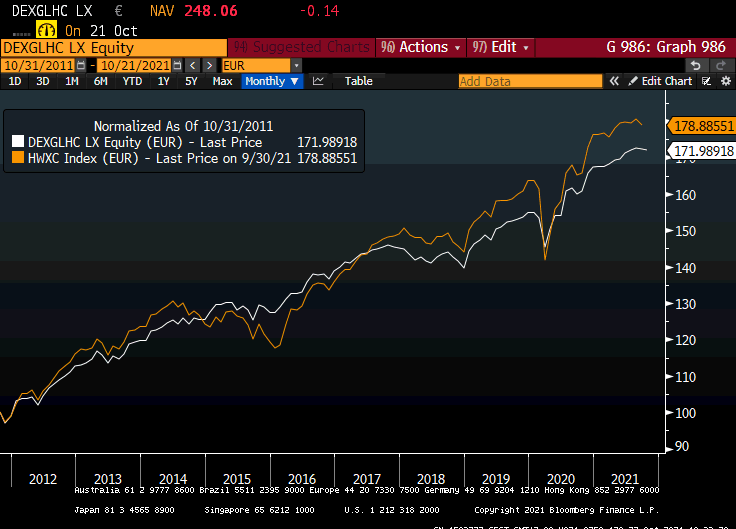
Task: Click the EUR currency field
Action: click(x=256, y=66)
